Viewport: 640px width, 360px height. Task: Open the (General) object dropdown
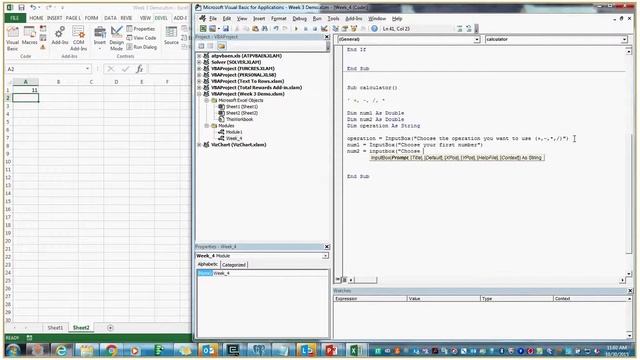coord(476,40)
